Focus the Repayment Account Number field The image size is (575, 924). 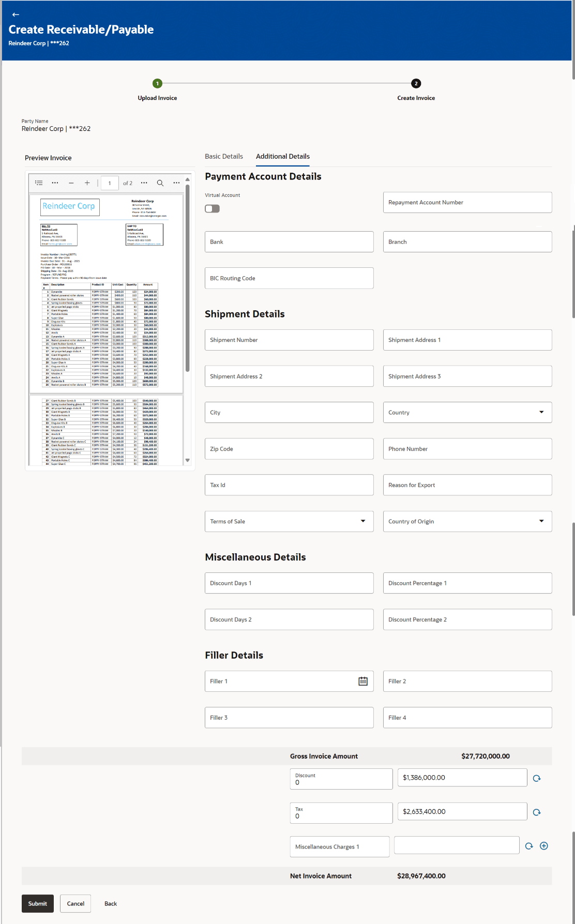click(467, 202)
